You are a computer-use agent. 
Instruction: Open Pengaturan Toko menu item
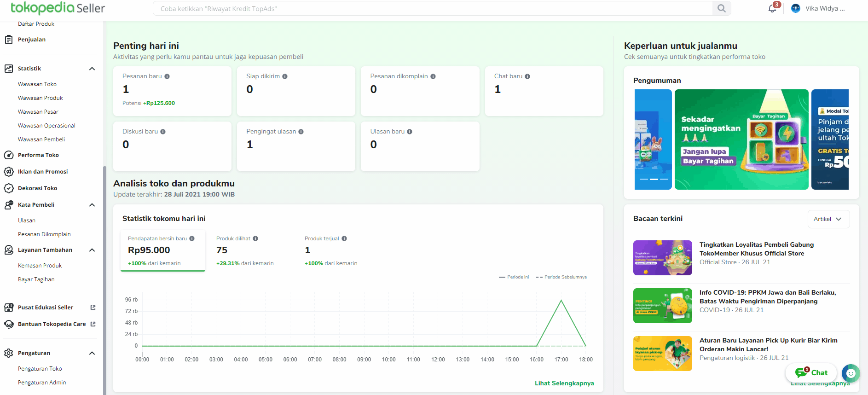[x=40, y=369]
